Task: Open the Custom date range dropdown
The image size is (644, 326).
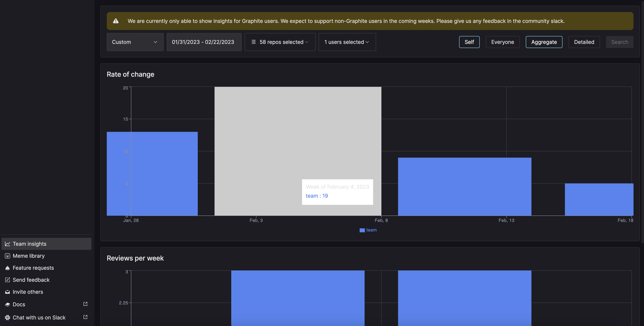Action: click(135, 42)
